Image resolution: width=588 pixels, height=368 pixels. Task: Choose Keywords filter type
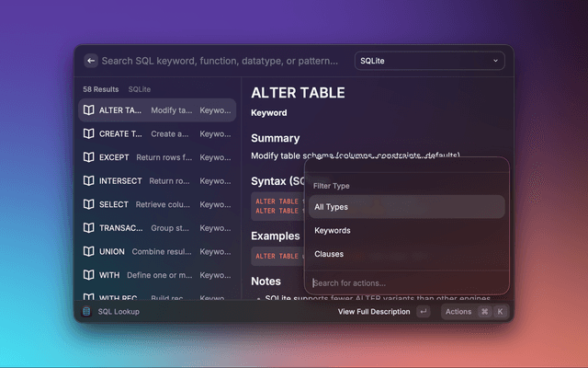[406, 230]
